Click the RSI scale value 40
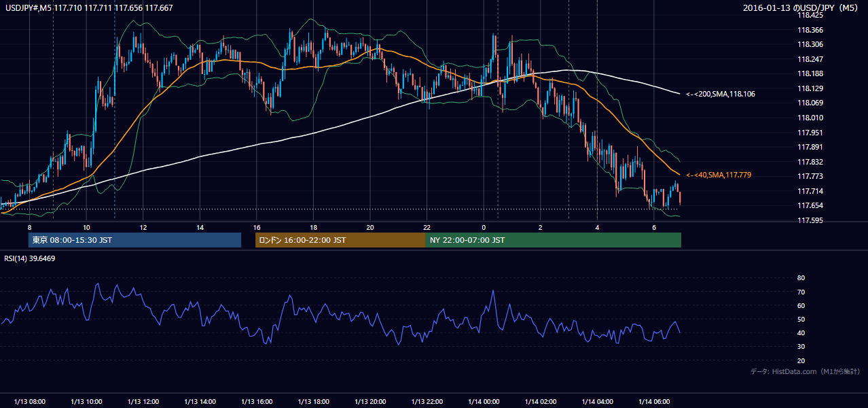 pyautogui.click(x=801, y=333)
